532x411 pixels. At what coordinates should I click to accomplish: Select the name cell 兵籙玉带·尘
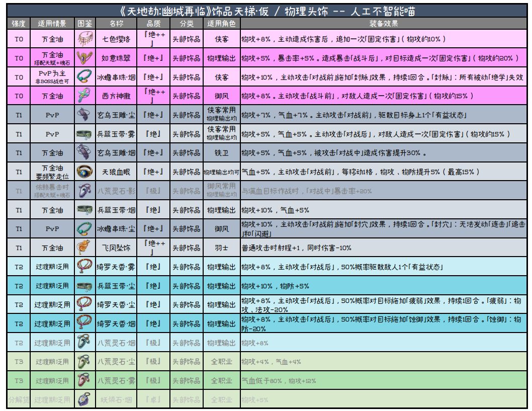click(x=116, y=286)
